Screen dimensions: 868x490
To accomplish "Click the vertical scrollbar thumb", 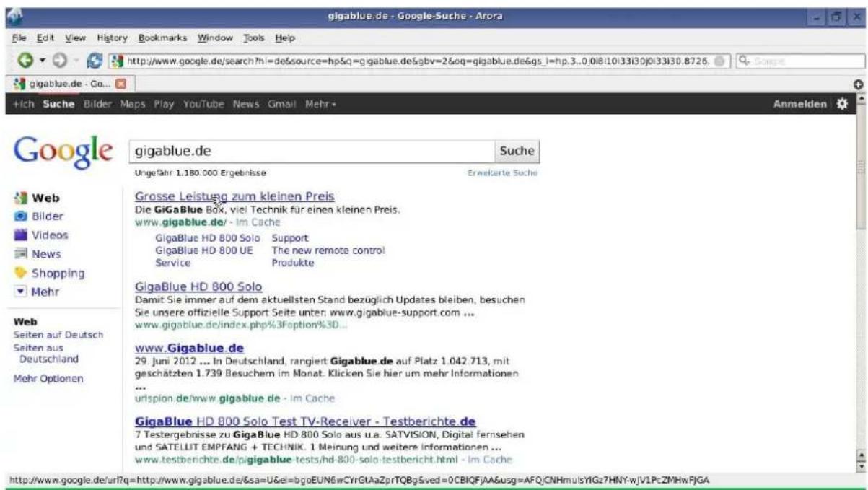I will coord(860,167).
